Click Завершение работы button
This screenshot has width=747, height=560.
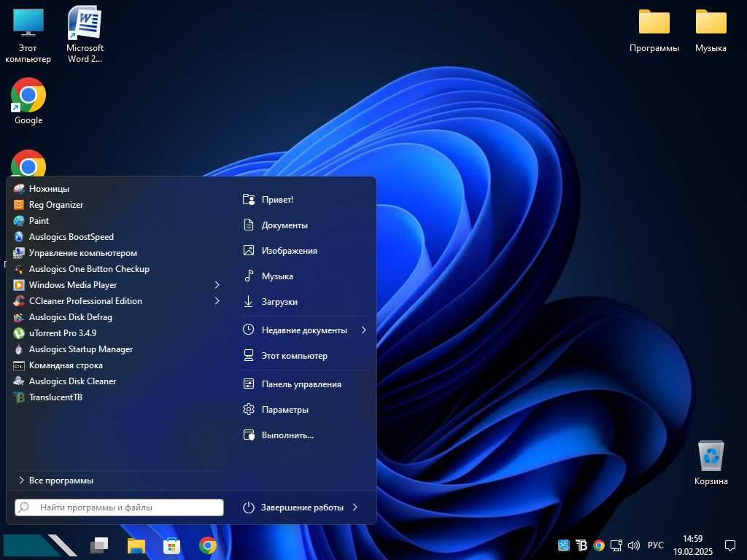pos(293,507)
